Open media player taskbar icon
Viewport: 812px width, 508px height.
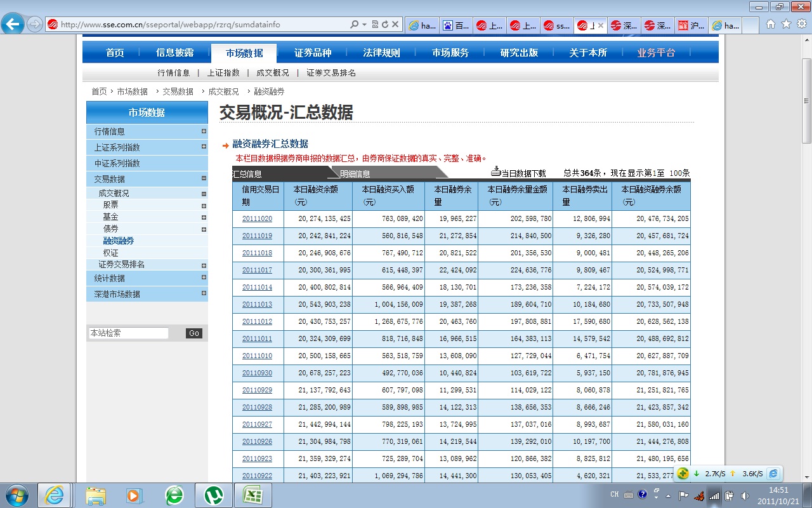pos(134,495)
